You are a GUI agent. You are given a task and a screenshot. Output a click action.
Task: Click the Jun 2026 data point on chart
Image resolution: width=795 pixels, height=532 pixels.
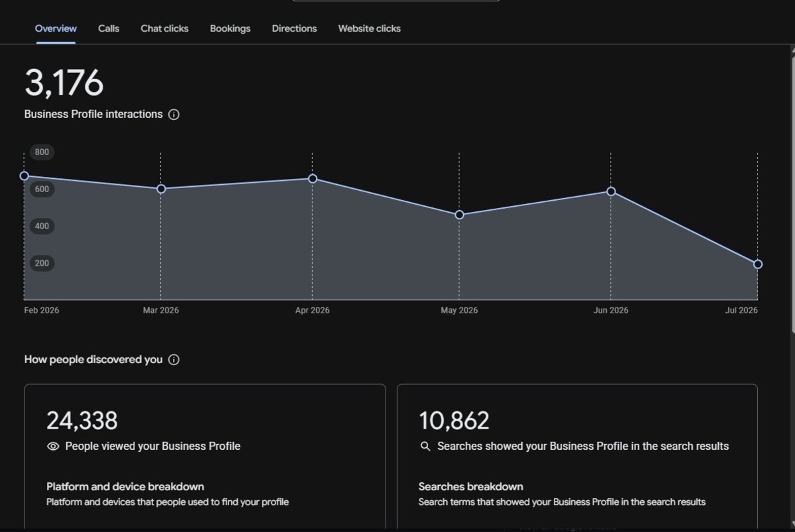(x=611, y=191)
